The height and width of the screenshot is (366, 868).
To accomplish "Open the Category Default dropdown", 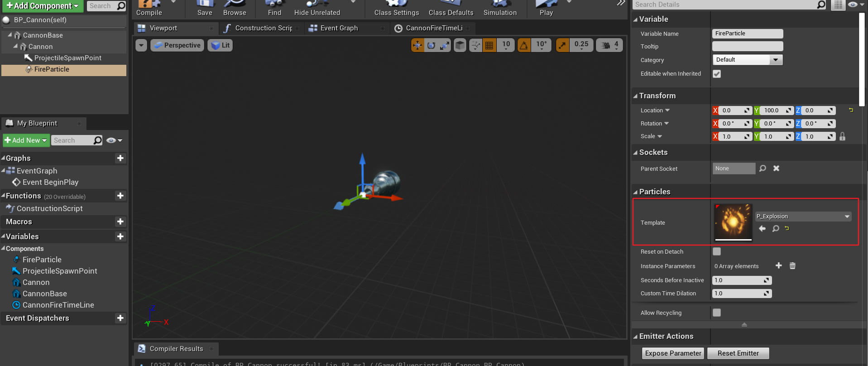I will (x=748, y=60).
